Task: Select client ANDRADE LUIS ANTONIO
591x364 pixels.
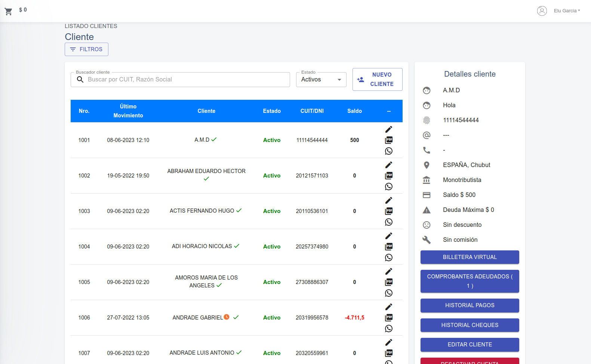Action: tap(202, 353)
